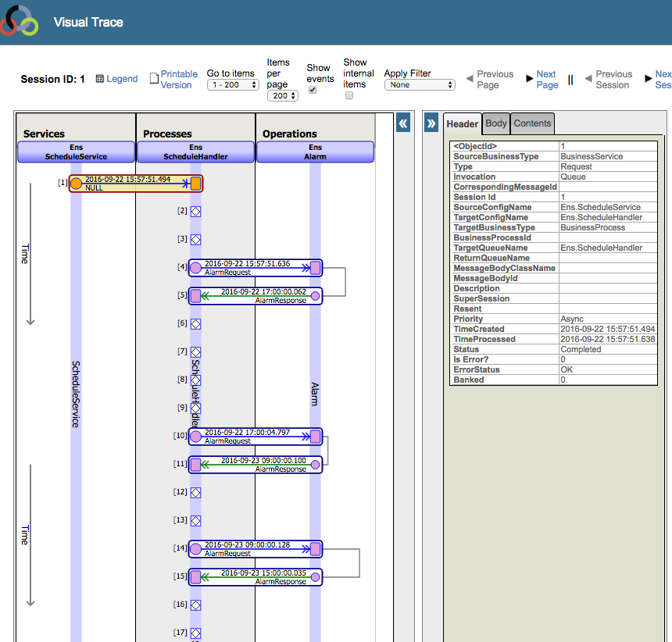Select the AlarmRequest message at item 4
Image resolution: width=672 pixels, height=642 pixels.
(255, 268)
